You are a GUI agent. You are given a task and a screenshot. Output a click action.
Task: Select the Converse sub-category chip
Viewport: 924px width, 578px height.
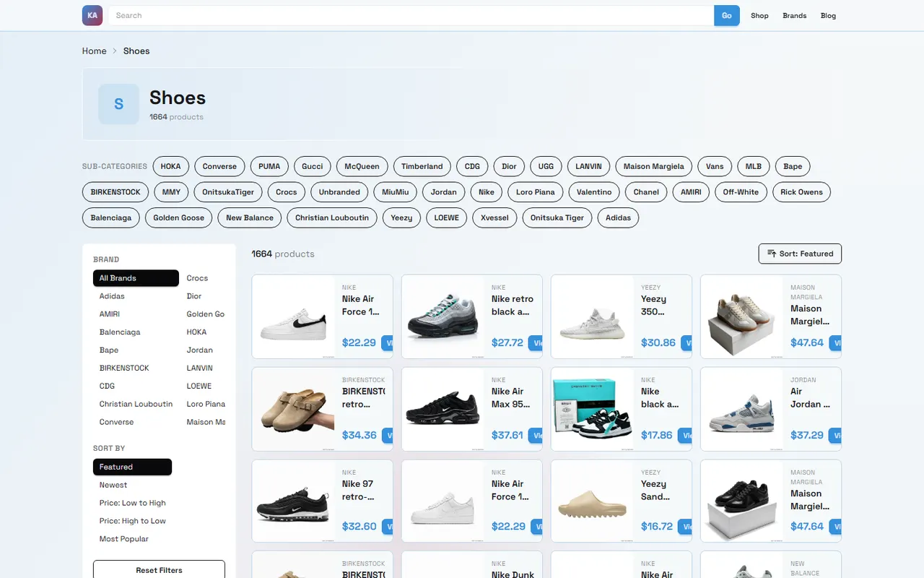[219, 166]
